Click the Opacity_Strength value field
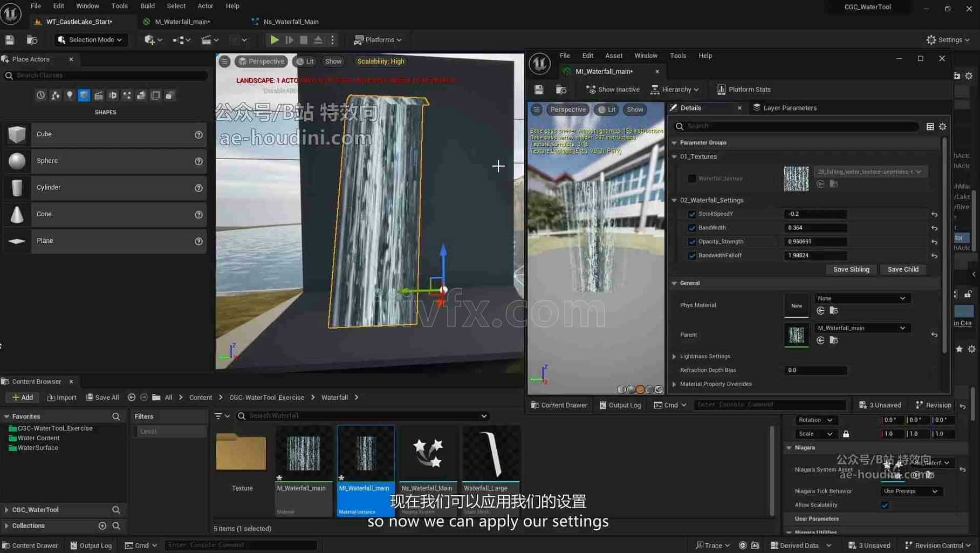 [x=815, y=242]
